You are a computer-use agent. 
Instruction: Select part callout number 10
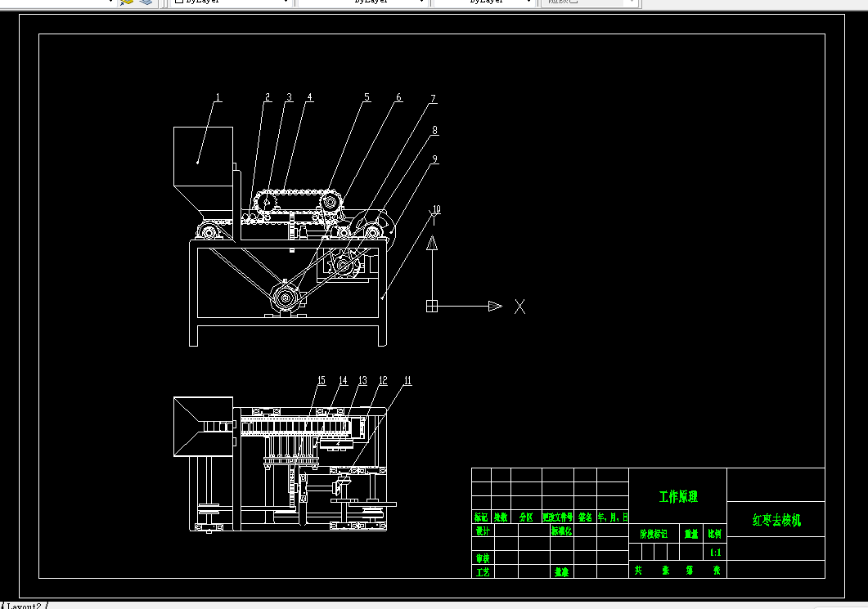click(436, 209)
